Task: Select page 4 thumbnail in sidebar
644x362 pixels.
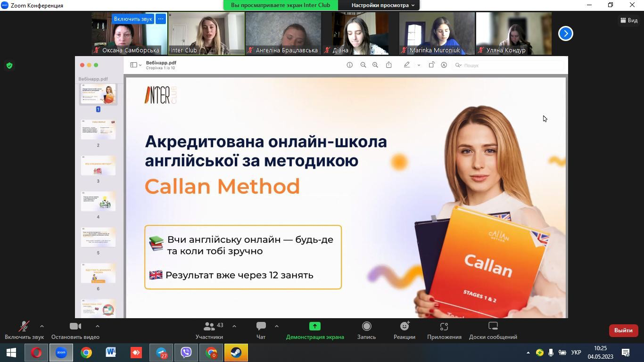Action: click(98, 201)
